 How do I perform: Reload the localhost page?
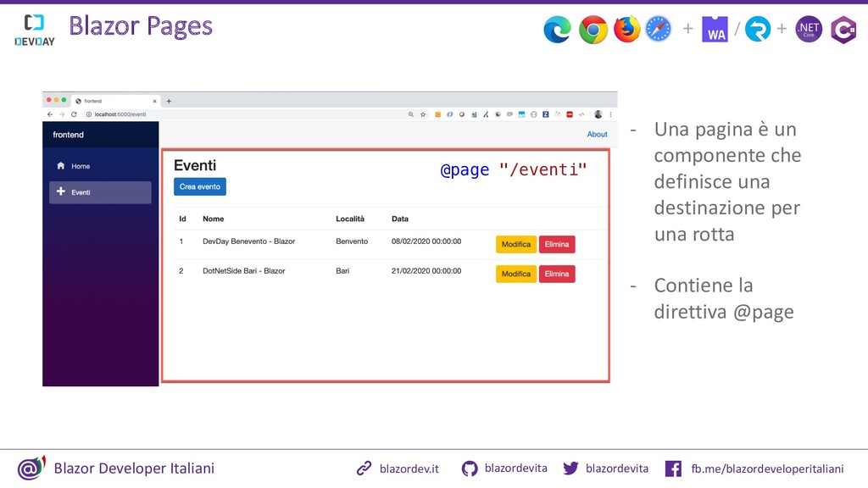click(x=74, y=114)
